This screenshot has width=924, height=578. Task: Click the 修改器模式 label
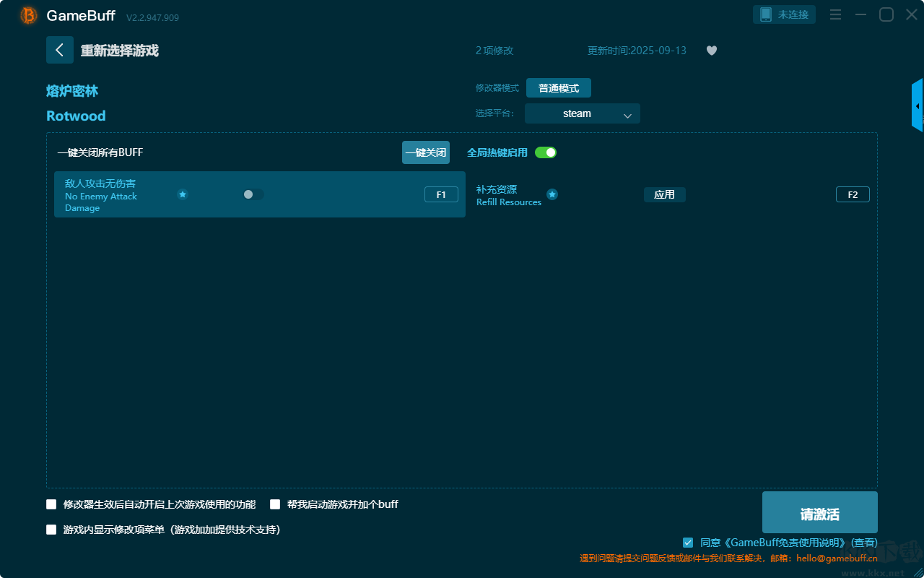497,88
